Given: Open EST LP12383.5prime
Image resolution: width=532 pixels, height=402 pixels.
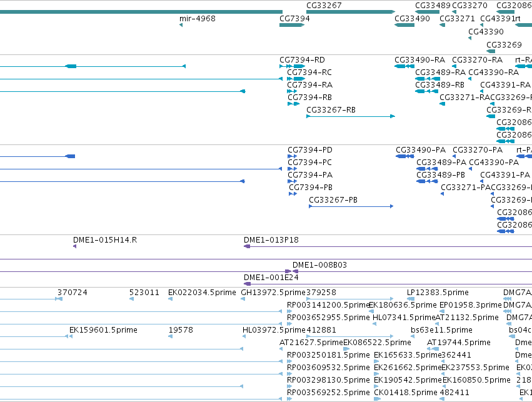Looking at the screenshot, I should 438,293.
